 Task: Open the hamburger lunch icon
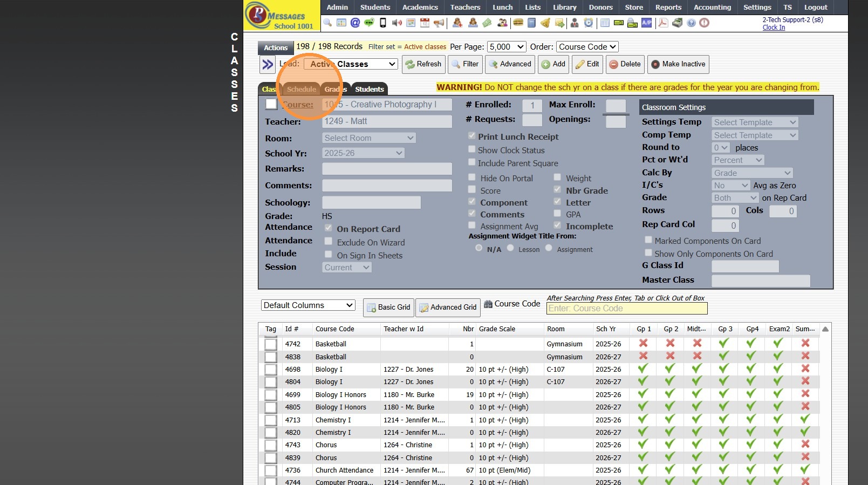pos(518,23)
